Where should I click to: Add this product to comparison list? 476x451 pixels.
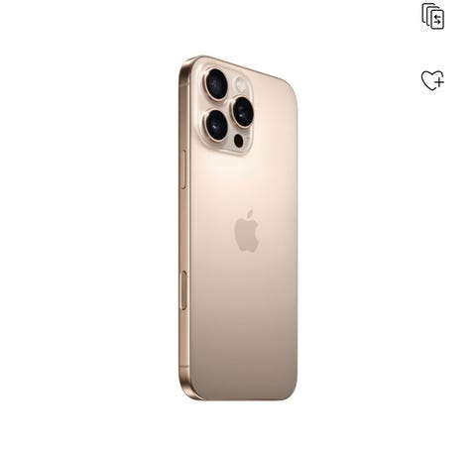coord(432,16)
